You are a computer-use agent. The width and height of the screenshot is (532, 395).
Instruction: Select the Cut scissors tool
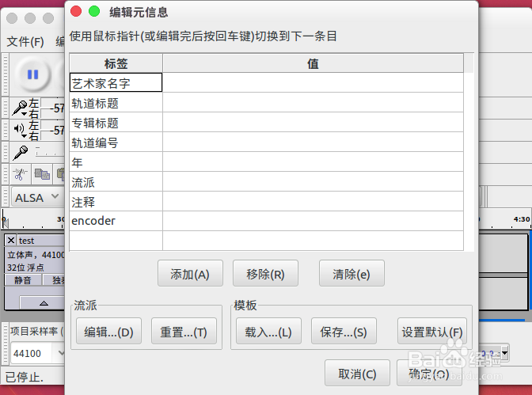click(x=20, y=174)
